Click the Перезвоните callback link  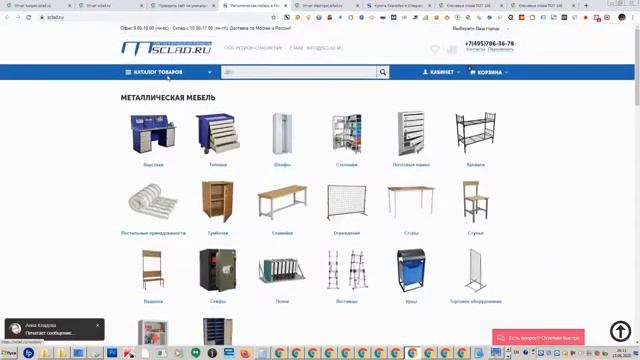click(501, 49)
